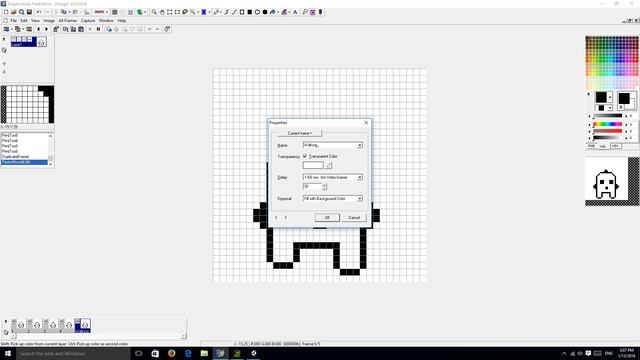Toggle the Transparent Color checkbox
The width and height of the screenshot is (640, 360).
coord(305,156)
